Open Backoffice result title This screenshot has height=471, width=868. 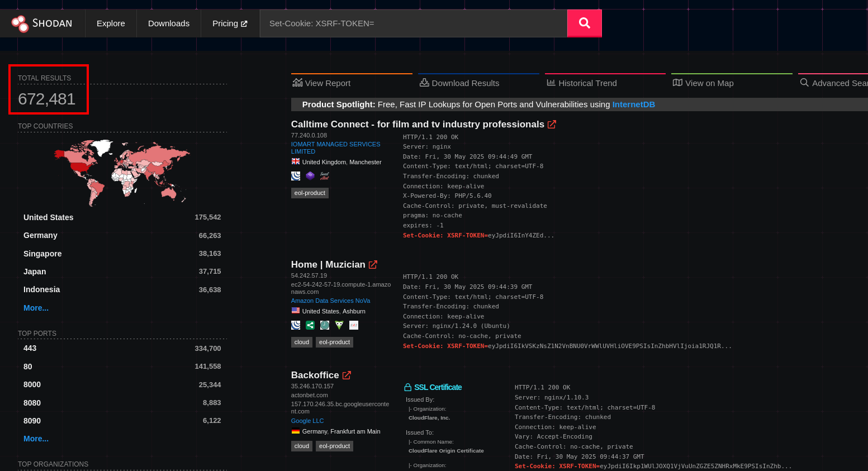coord(315,375)
